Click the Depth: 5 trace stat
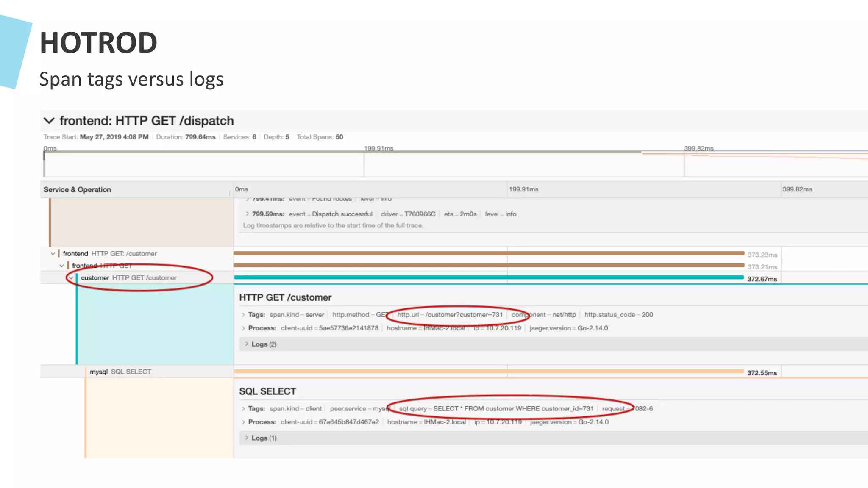 (x=276, y=137)
